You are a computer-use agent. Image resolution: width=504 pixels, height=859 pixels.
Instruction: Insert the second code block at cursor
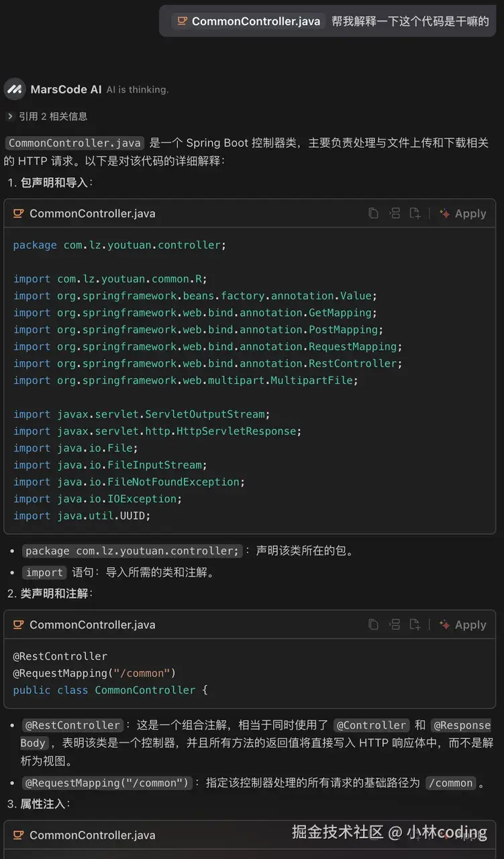pyautogui.click(x=395, y=625)
